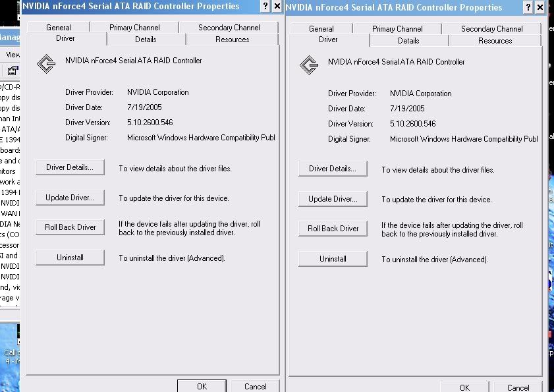The image size is (554, 392).
Task: Click Update Driver button in left dialog
Action: coord(70,198)
